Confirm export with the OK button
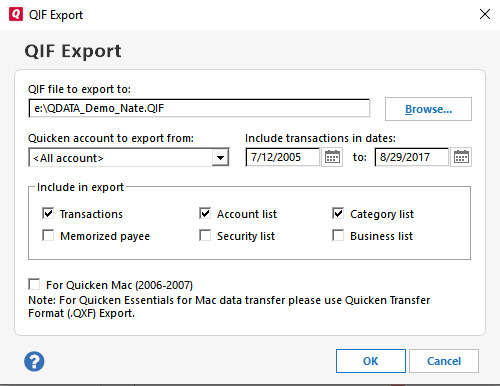 click(x=371, y=361)
